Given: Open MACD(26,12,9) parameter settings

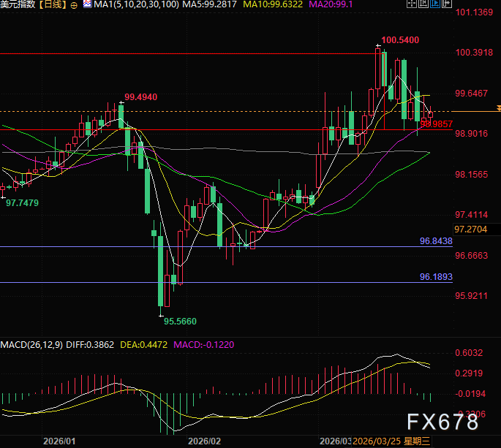Looking at the screenshot, I should pyautogui.click(x=31, y=345).
